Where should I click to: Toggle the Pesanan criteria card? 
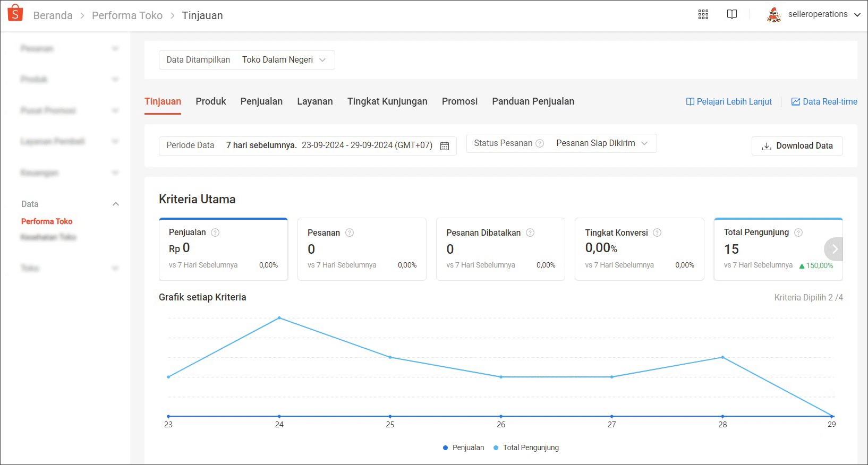pos(361,249)
